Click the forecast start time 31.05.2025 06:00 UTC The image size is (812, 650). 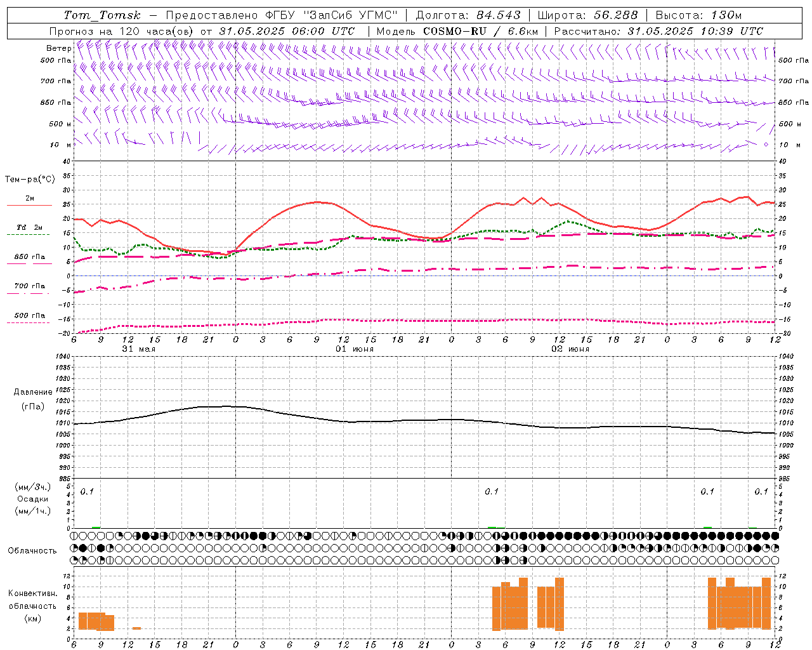(x=287, y=31)
